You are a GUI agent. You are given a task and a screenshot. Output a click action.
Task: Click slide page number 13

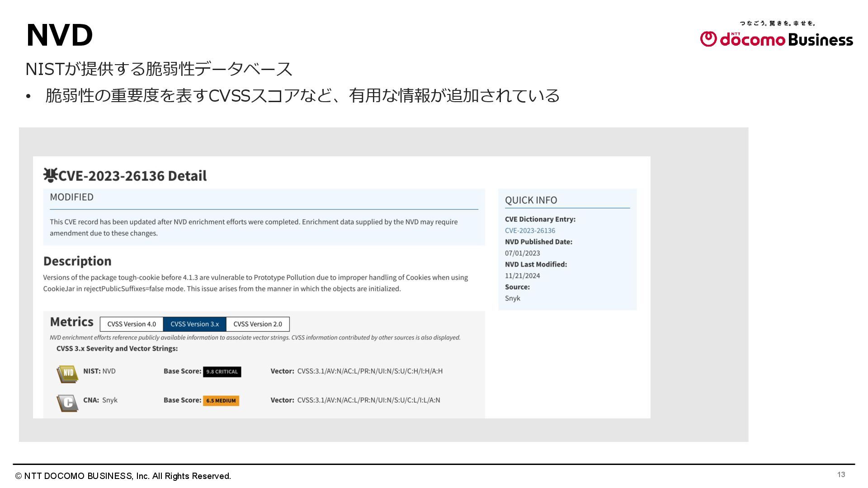point(841,474)
